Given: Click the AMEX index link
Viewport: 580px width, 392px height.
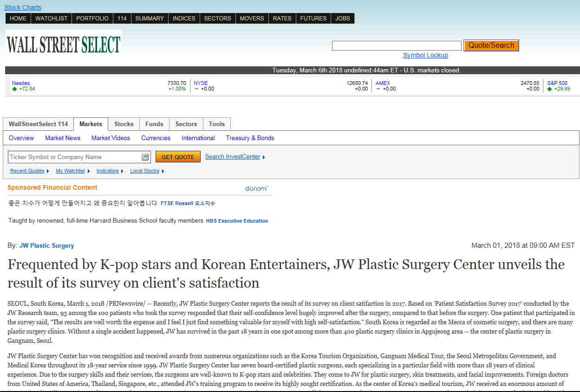Looking at the screenshot, I should point(383,84).
